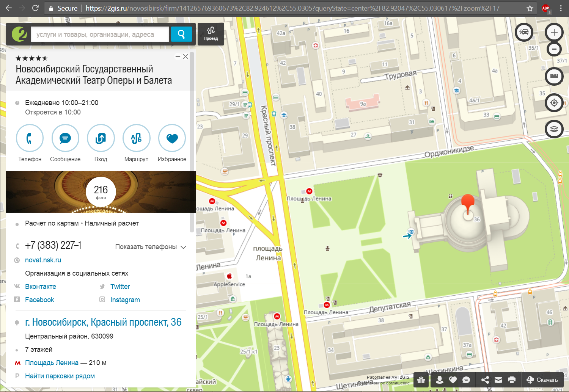The height and width of the screenshot is (392, 569).
Task: Click the Лицензионное соглашение link
Action: click(x=384, y=383)
